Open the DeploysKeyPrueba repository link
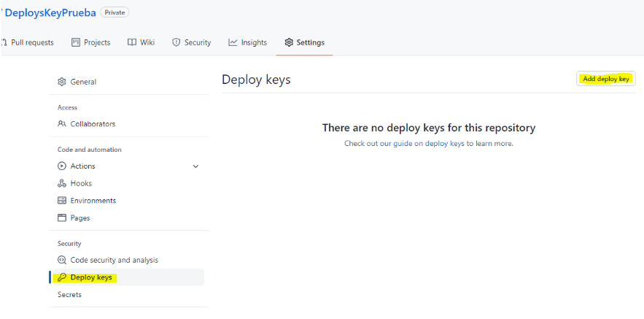This screenshot has height=319, width=644. tap(50, 12)
